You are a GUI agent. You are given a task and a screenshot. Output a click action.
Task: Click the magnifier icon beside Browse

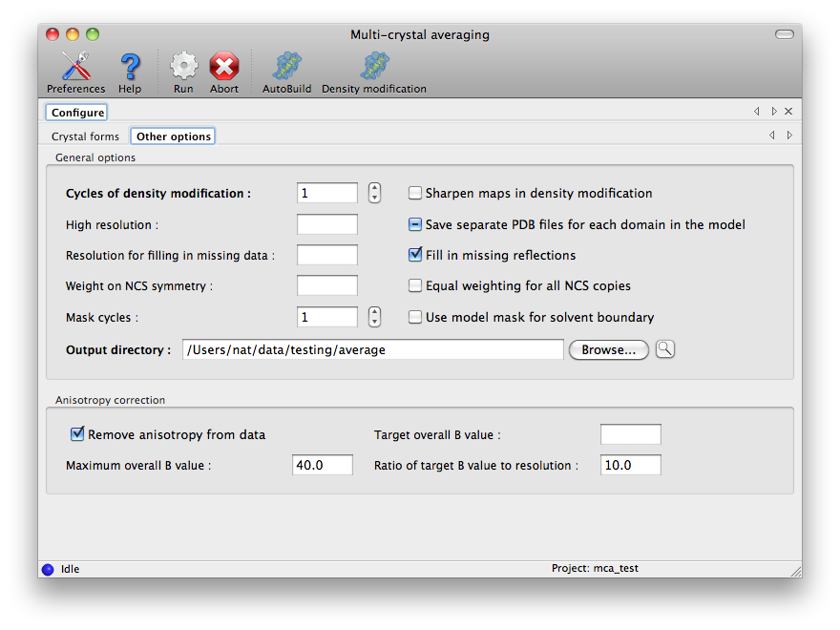tap(664, 349)
